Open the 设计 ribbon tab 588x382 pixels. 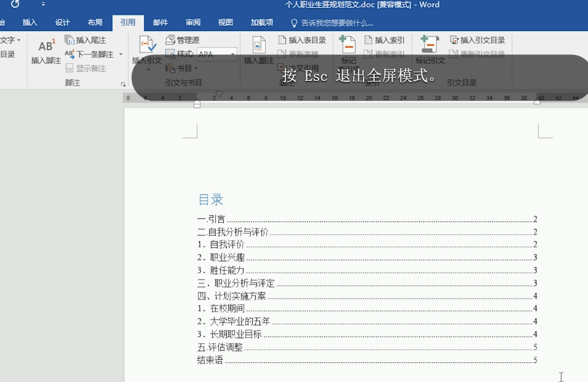[x=63, y=23]
